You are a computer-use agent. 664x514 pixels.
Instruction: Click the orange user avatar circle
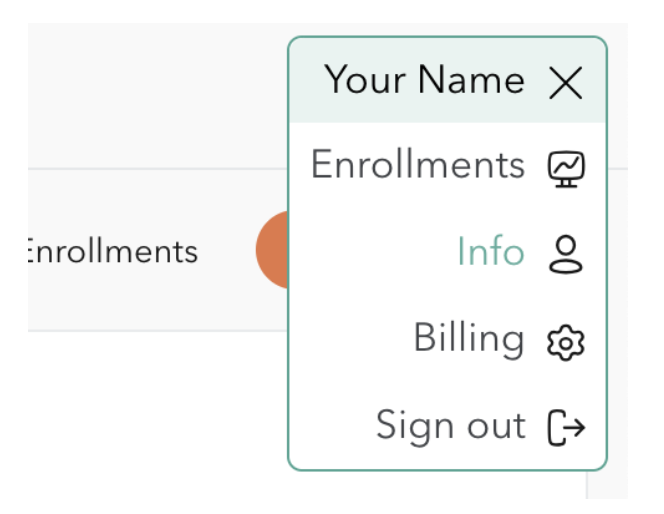pos(272,250)
